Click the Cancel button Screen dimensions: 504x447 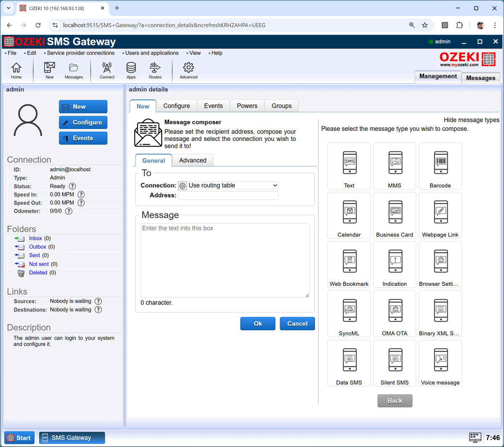coord(297,323)
